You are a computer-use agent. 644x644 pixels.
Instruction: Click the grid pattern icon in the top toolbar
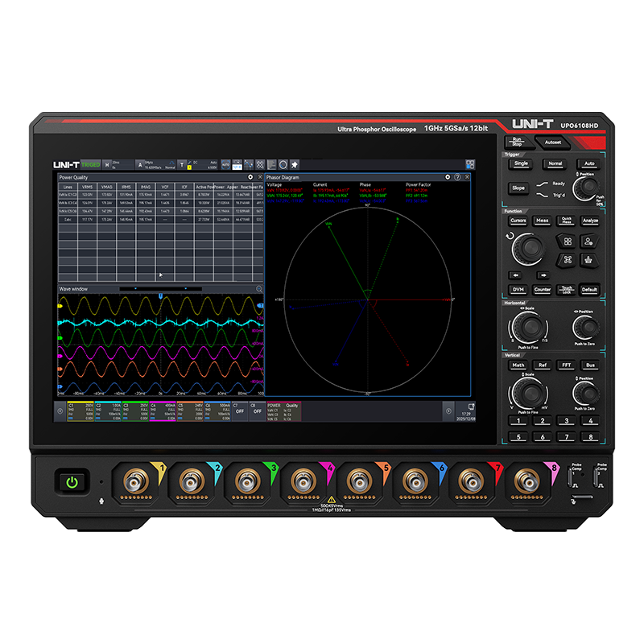(x=260, y=165)
